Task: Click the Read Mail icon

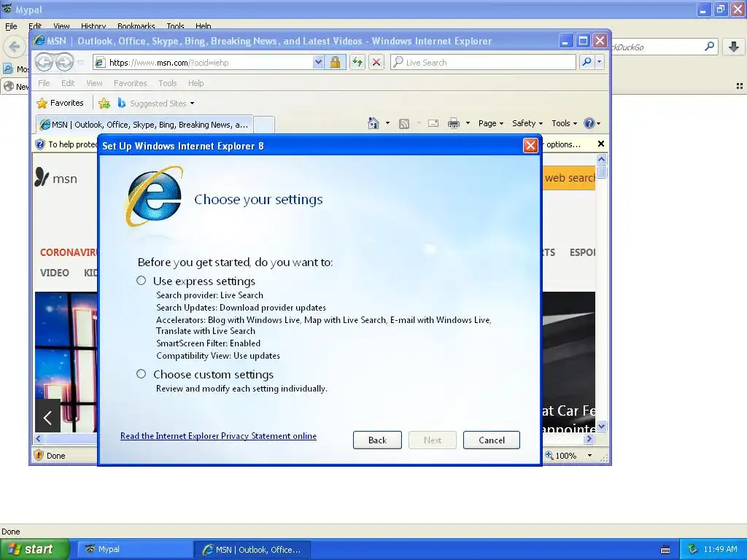Action: [x=433, y=123]
